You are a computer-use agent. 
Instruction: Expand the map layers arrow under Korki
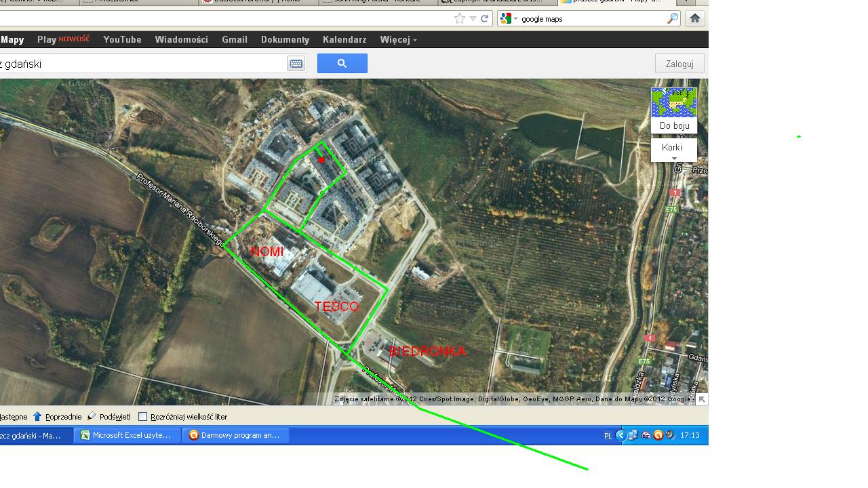pos(674,159)
